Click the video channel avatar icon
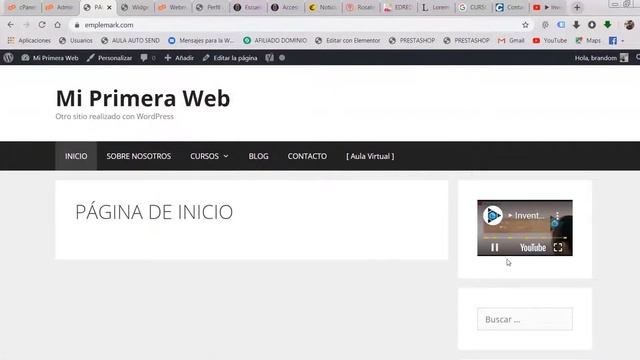 click(x=493, y=215)
